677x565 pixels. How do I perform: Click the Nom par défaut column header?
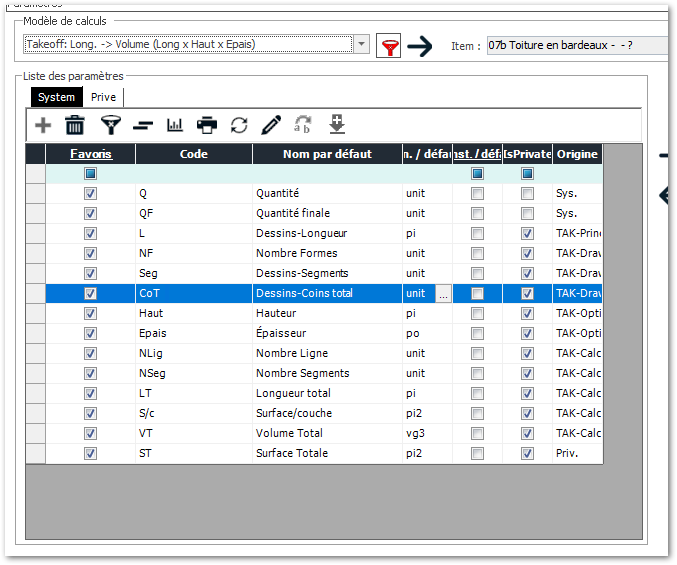pos(326,154)
